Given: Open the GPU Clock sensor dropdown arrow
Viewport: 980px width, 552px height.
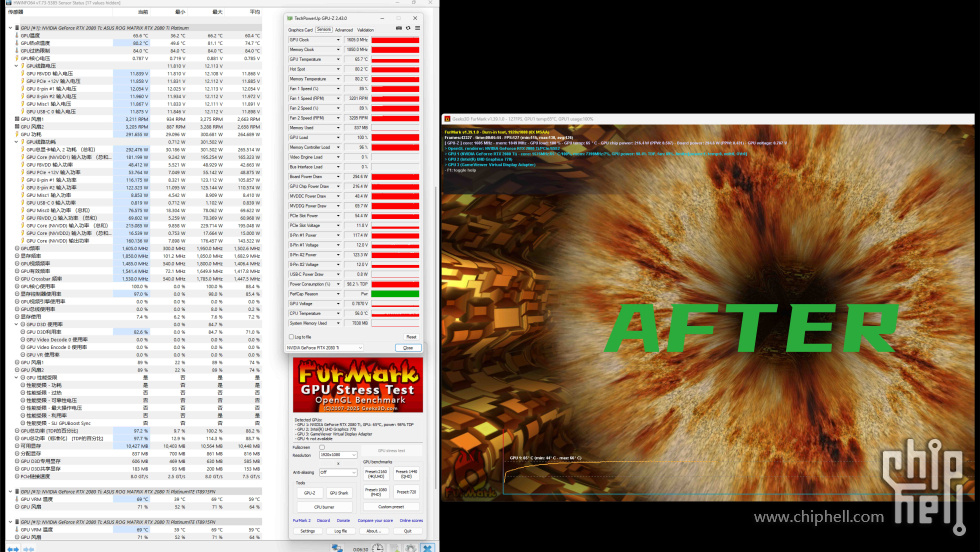Looking at the screenshot, I should coord(338,40).
